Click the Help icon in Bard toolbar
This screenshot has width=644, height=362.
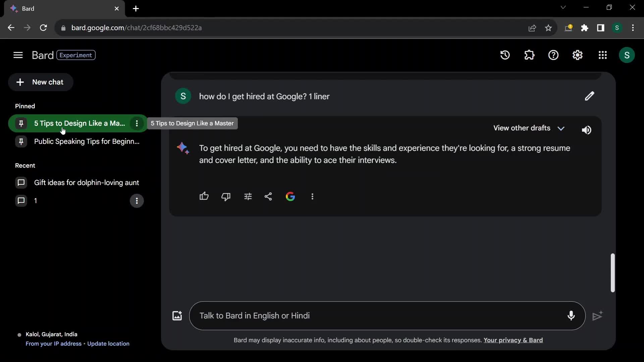click(x=554, y=55)
